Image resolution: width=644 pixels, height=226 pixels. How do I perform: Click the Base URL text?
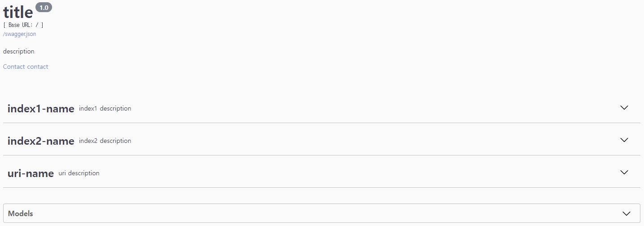(23, 25)
